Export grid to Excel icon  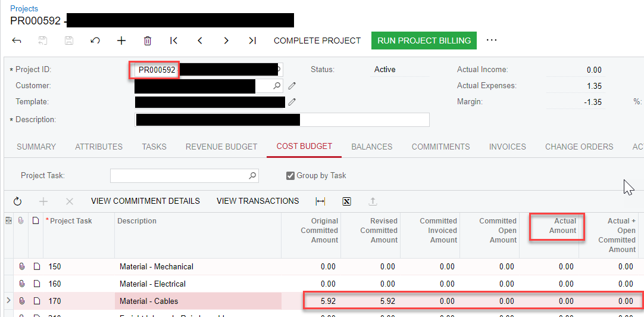click(x=346, y=201)
